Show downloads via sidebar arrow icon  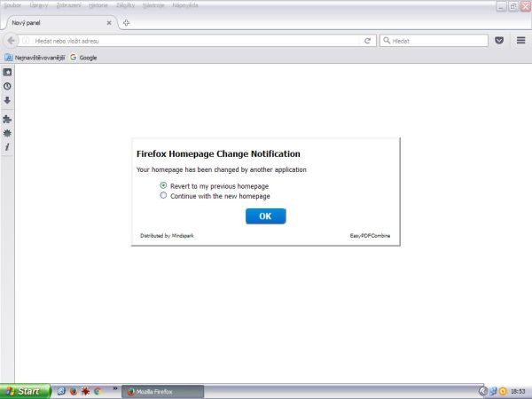click(x=7, y=100)
